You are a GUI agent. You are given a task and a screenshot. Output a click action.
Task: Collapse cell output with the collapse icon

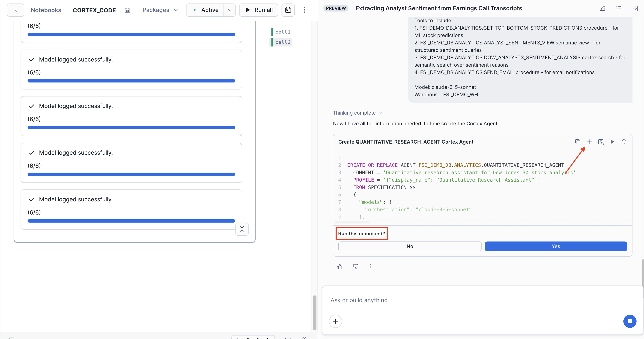point(242,229)
